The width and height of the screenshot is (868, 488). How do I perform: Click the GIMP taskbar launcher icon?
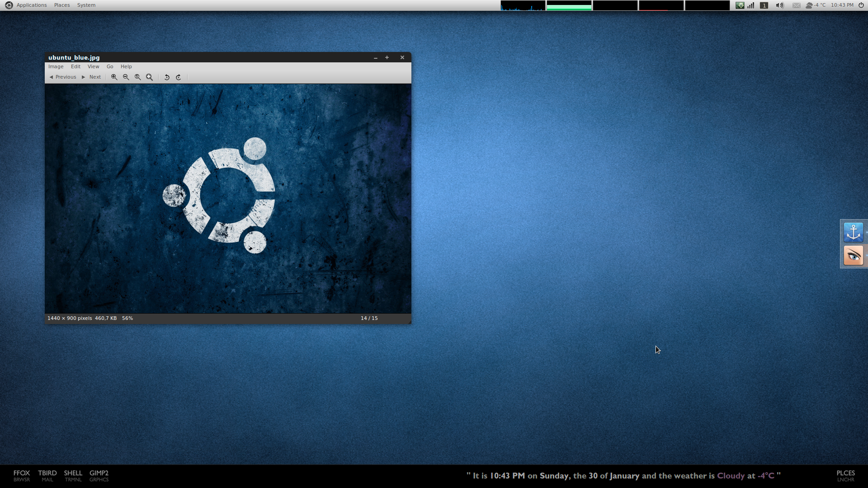(99, 475)
